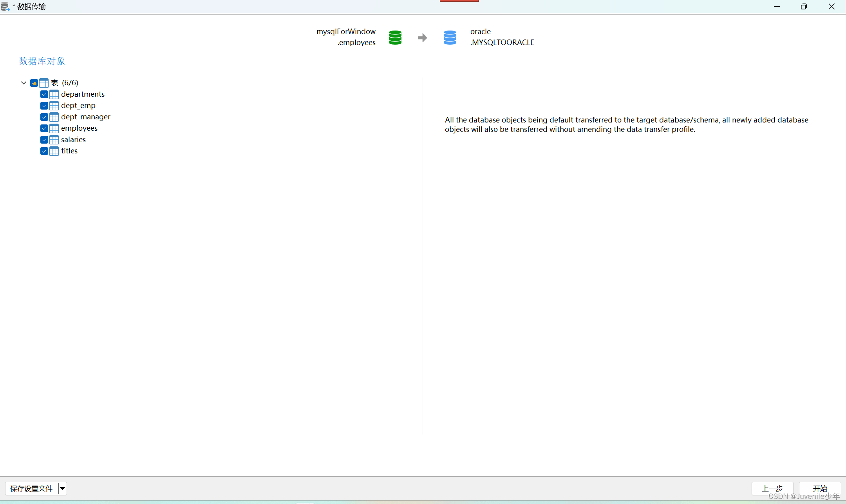This screenshot has width=846, height=504.
Task: Click the gray transfer direction arrow icon
Action: point(422,38)
